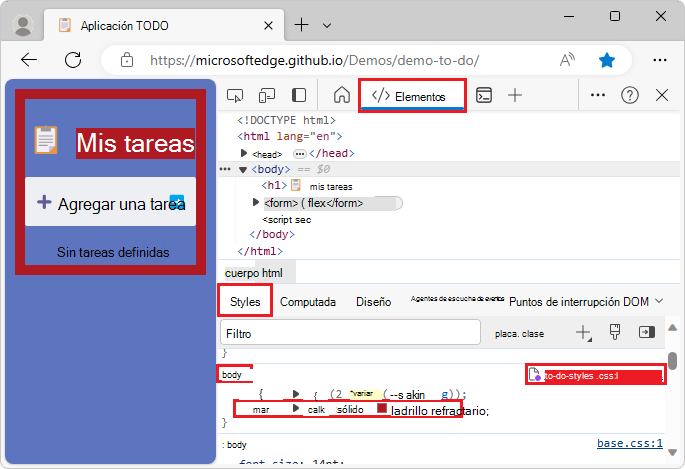Switch to the Computada tab

[308, 302]
